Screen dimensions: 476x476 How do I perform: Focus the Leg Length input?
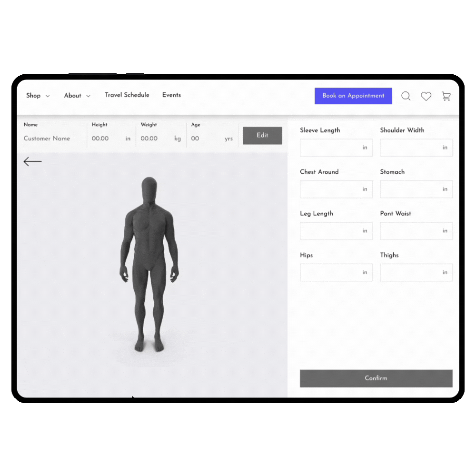(x=336, y=231)
